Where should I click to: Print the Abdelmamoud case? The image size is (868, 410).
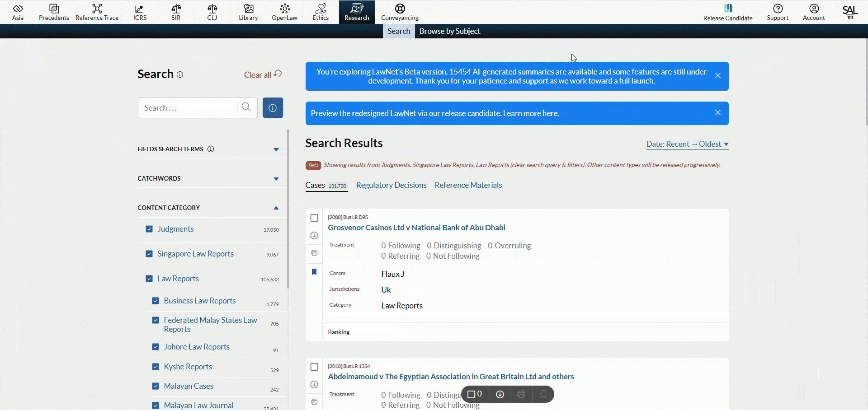coord(314,402)
